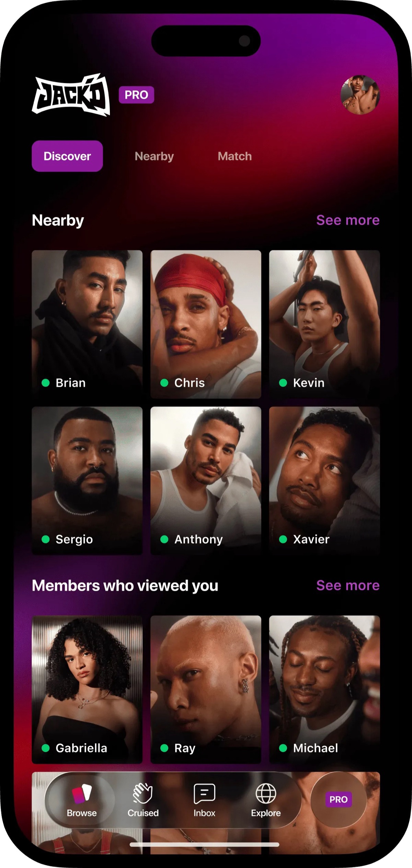Switch to the Nearby tab

(x=154, y=156)
